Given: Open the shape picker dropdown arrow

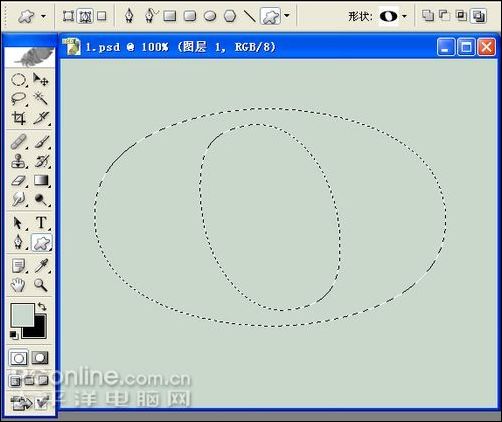Looking at the screenshot, I should pos(404,16).
